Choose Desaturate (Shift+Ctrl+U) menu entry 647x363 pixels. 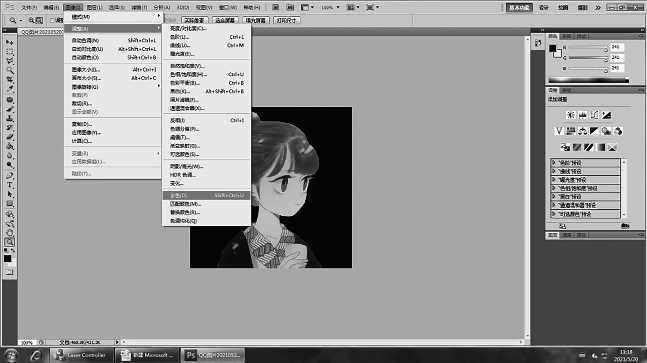pyautogui.click(x=206, y=195)
